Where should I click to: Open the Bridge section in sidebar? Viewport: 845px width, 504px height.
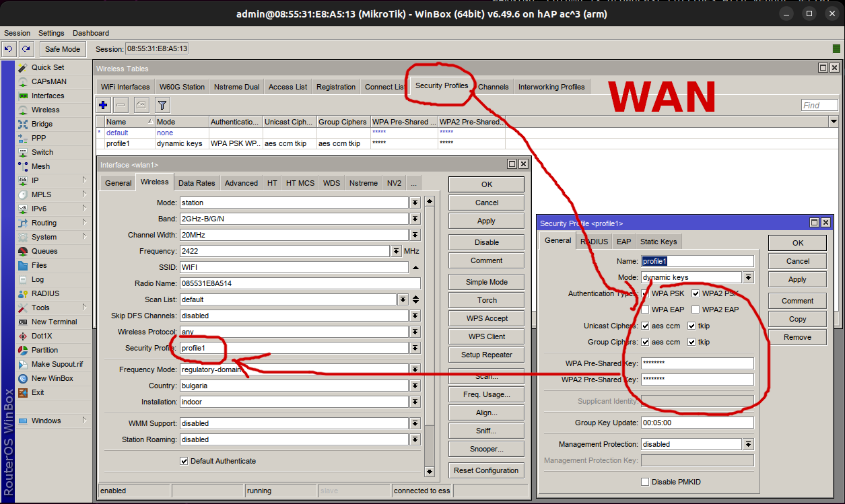point(42,124)
